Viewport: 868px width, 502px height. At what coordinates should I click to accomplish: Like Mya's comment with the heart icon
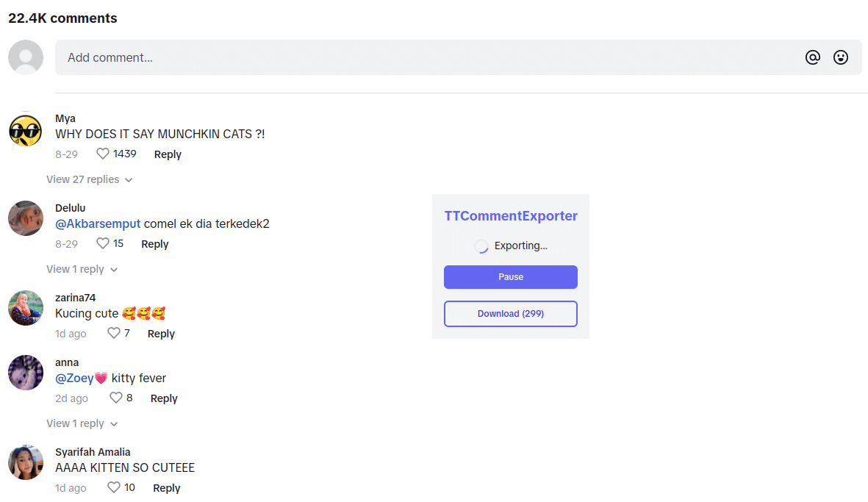click(x=103, y=154)
